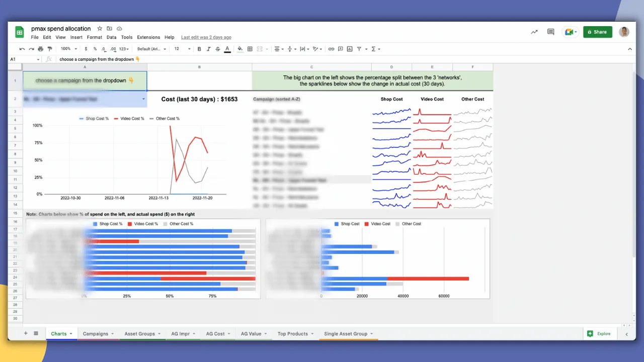This screenshot has height=362, width=644.
Task: Toggle italic formatting
Action: click(208, 49)
